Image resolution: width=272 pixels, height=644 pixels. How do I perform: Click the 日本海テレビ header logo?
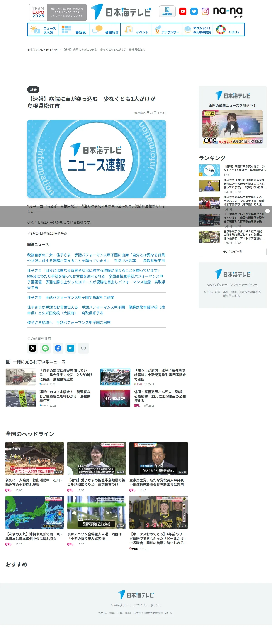(x=121, y=12)
